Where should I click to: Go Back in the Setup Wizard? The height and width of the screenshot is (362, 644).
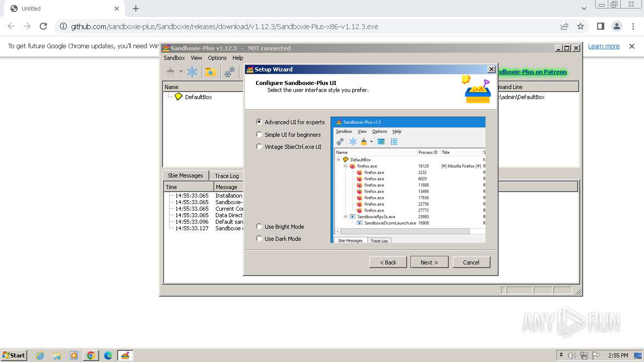point(388,262)
